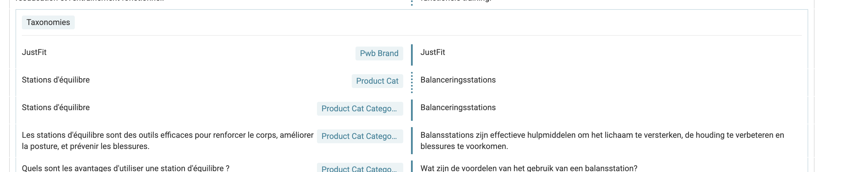
Task: Click the Product Cat tag
Action: coord(377,81)
